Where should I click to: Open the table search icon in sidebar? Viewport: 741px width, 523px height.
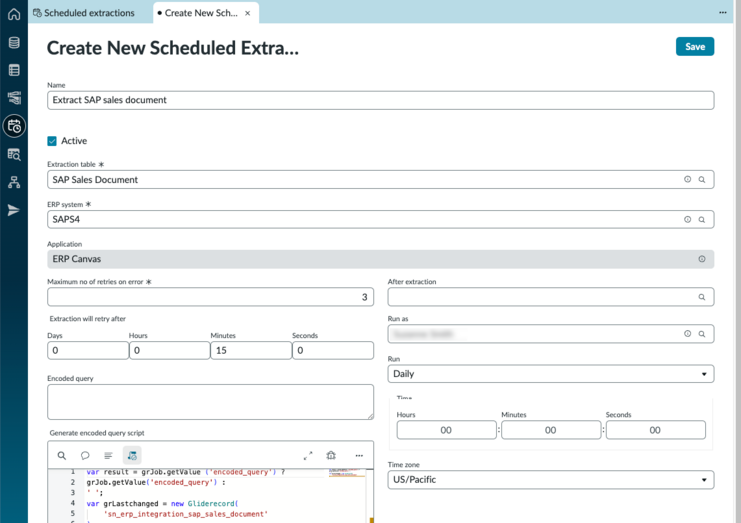[14, 154]
